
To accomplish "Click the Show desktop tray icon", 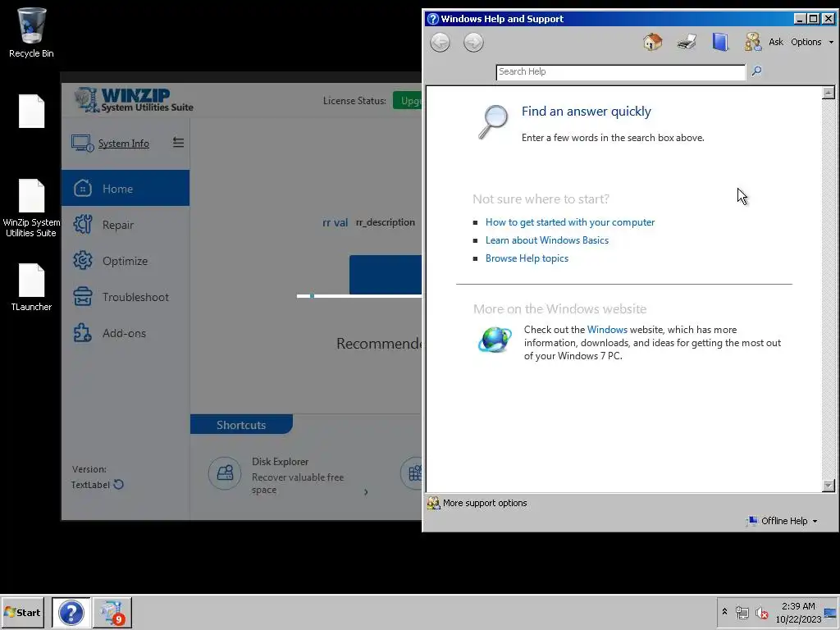I will (x=830, y=612).
